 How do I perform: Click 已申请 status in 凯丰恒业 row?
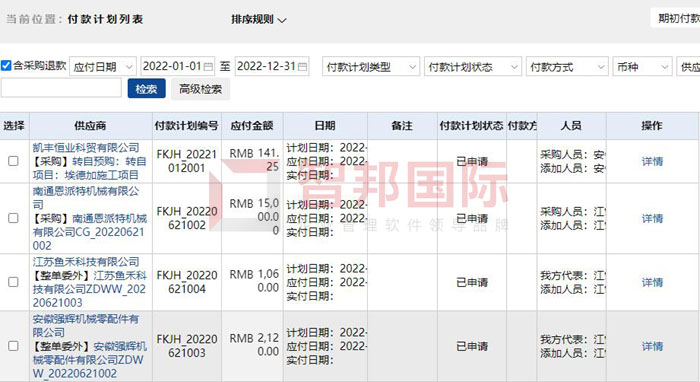point(472,161)
